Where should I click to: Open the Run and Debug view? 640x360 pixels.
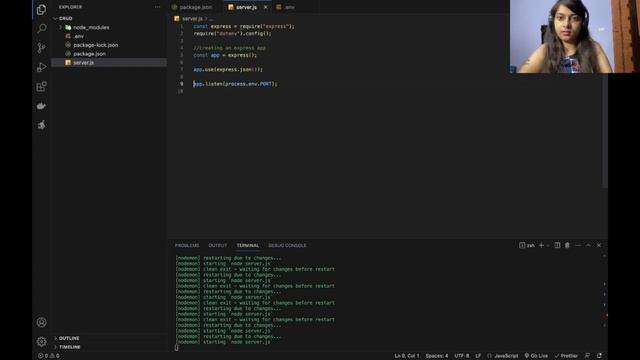tap(41, 67)
